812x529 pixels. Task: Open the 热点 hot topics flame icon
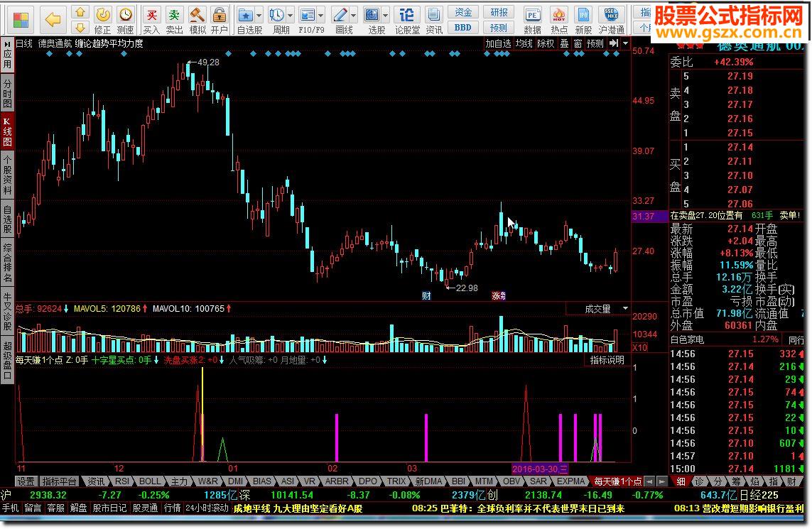coord(559,20)
